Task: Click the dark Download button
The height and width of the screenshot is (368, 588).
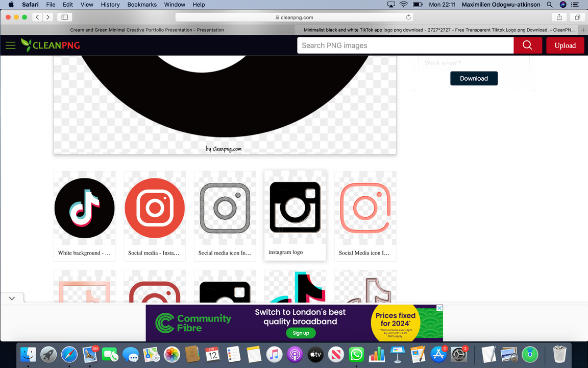Action: [x=474, y=78]
